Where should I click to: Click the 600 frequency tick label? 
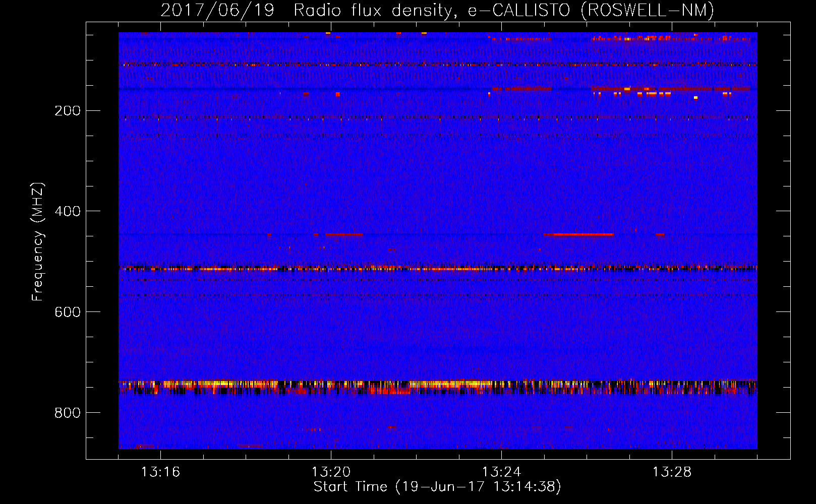pyautogui.click(x=68, y=312)
